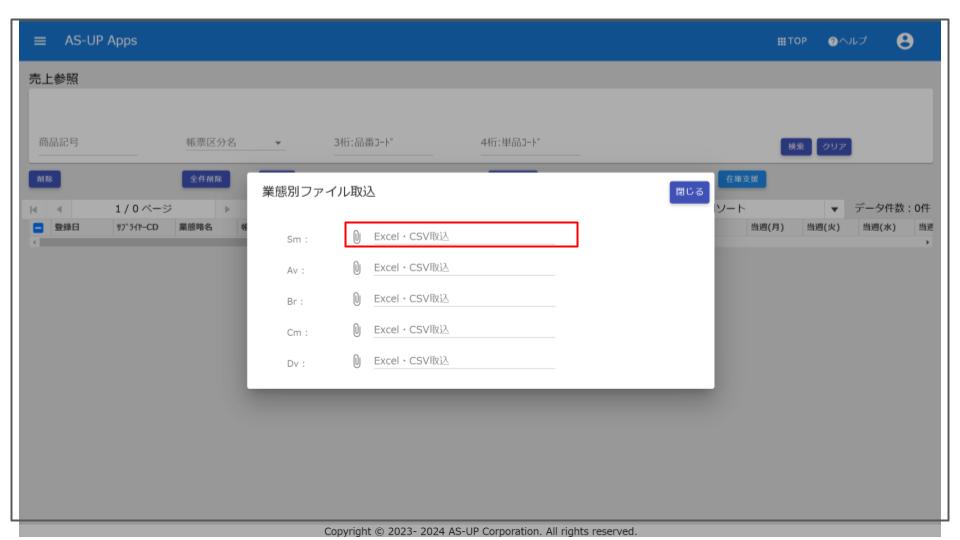The height and width of the screenshot is (540, 960).
Task: Click the paperclip icon in Av row
Action: pos(357,268)
